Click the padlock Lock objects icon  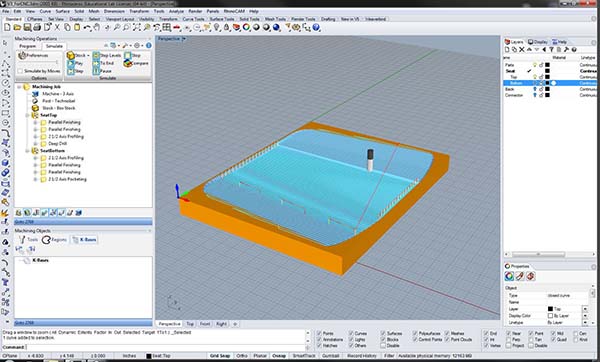[227, 28]
